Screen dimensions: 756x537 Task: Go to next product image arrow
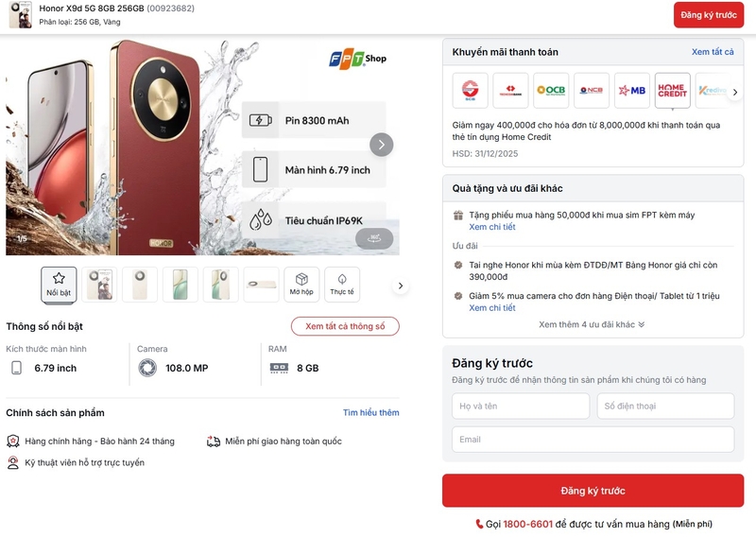click(381, 145)
